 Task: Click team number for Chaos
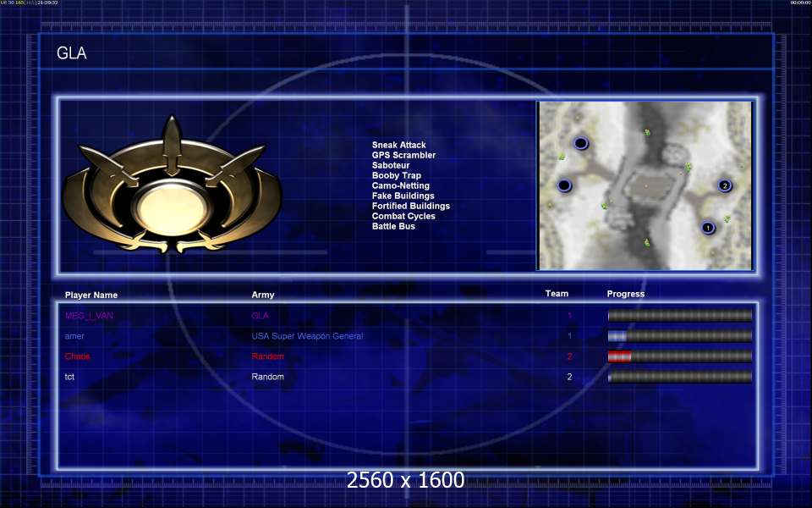pyautogui.click(x=569, y=356)
